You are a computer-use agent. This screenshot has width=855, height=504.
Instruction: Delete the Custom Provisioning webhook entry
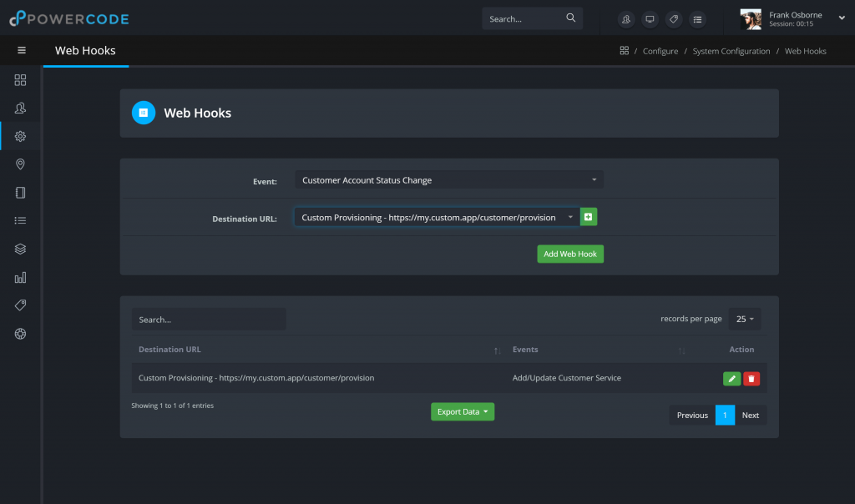pyautogui.click(x=751, y=378)
